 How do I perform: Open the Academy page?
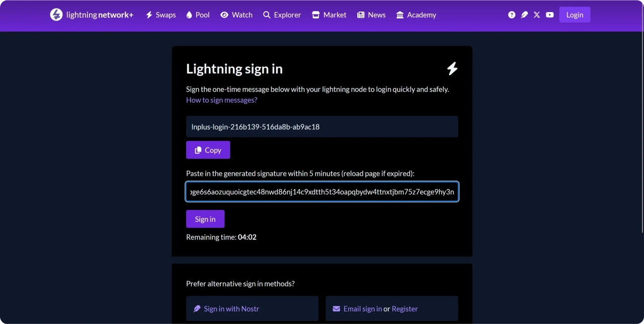416,15
